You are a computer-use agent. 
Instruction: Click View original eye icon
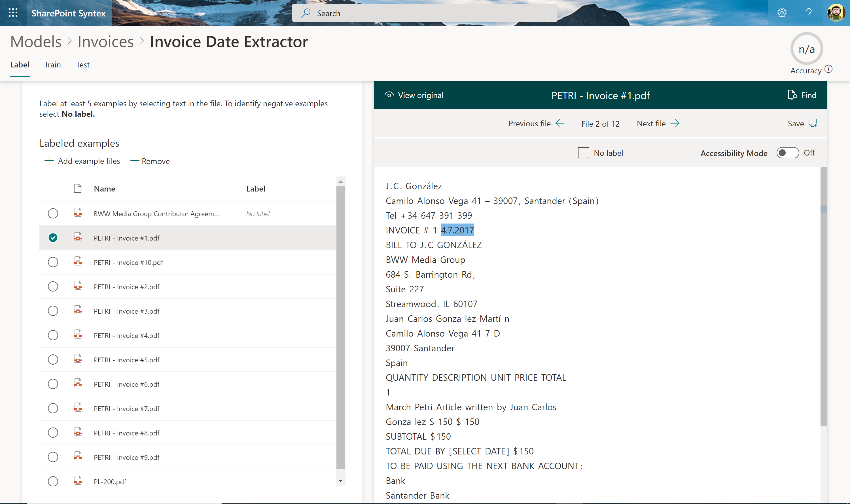point(389,95)
